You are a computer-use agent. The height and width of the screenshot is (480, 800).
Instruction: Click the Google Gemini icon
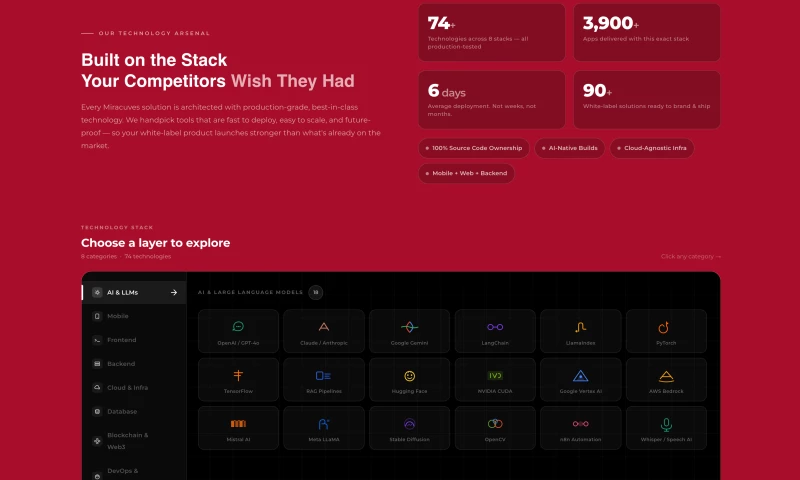click(409, 326)
